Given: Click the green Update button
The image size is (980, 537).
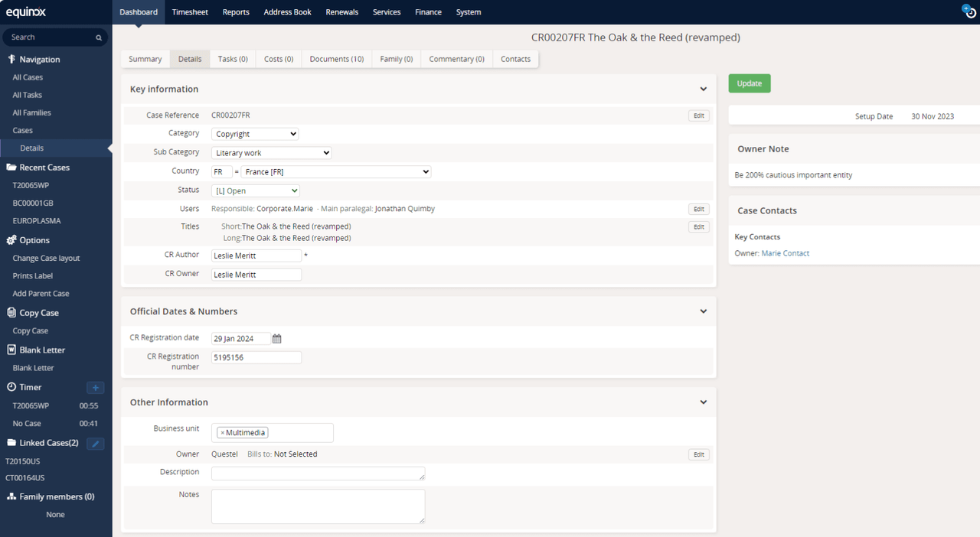Looking at the screenshot, I should (749, 83).
